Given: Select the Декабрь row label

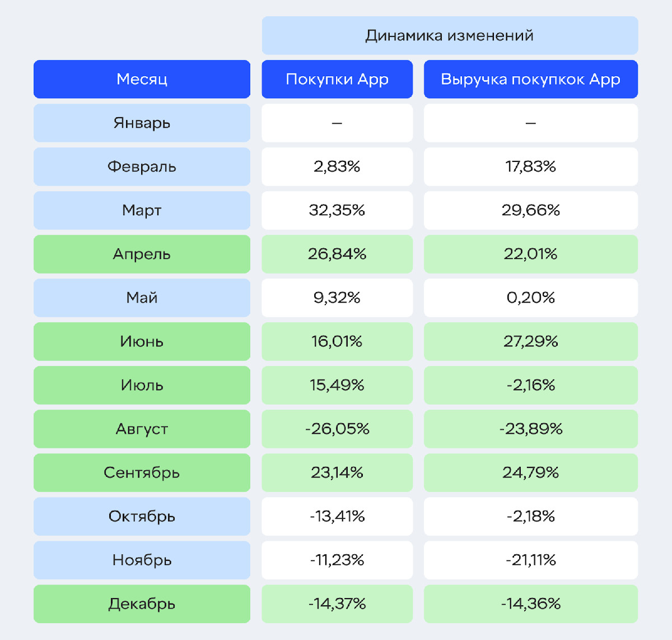Looking at the screenshot, I should point(142,604).
